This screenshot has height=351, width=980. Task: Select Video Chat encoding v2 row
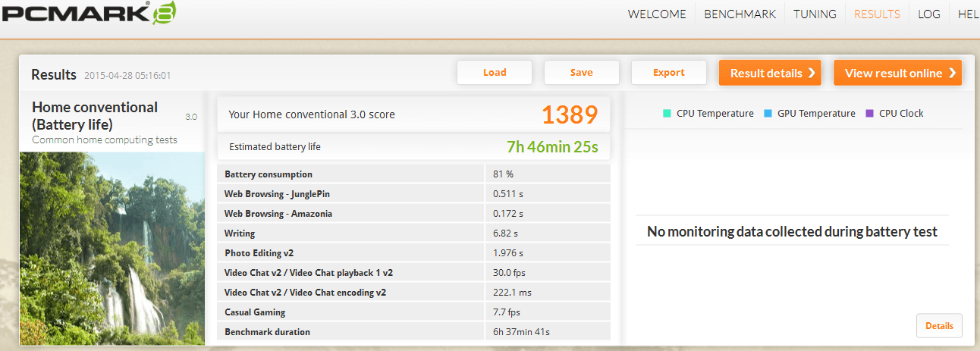point(413,292)
